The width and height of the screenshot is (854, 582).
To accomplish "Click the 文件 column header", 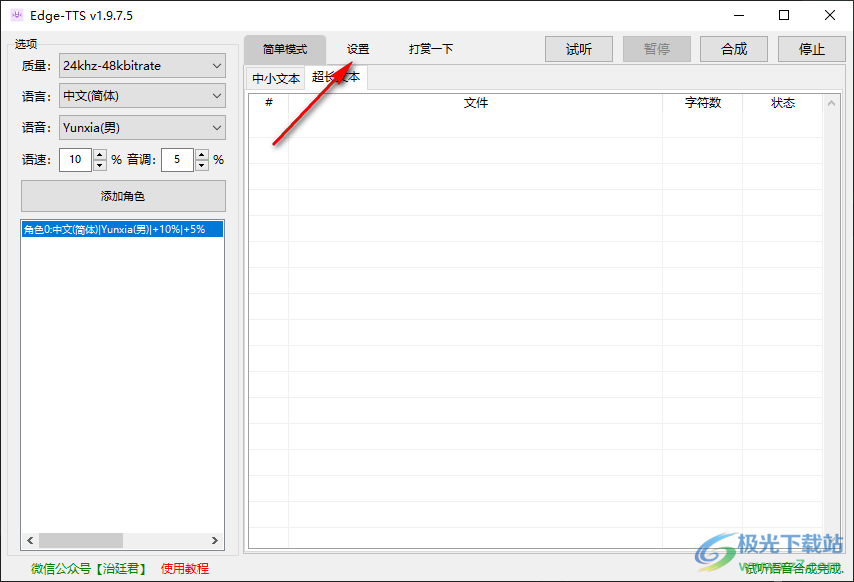I will (x=475, y=102).
